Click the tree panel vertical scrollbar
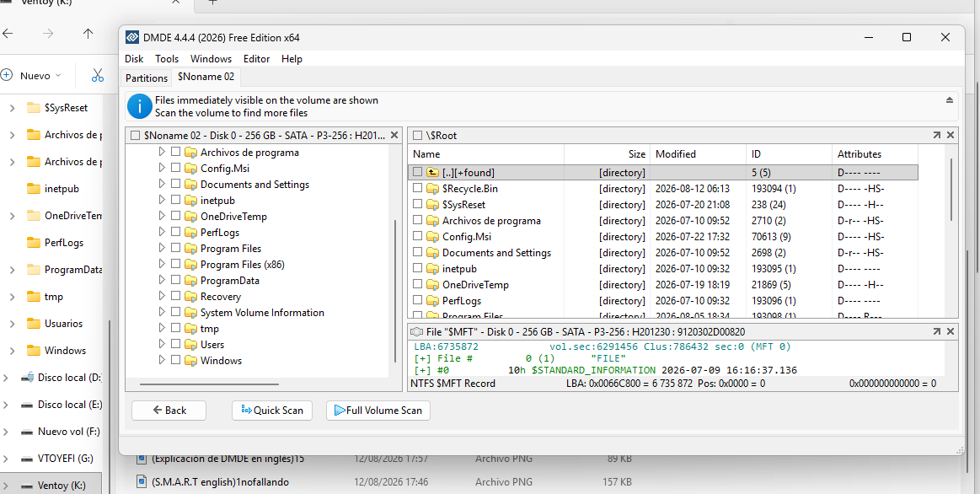The height and width of the screenshot is (494, 980). point(396,292)
